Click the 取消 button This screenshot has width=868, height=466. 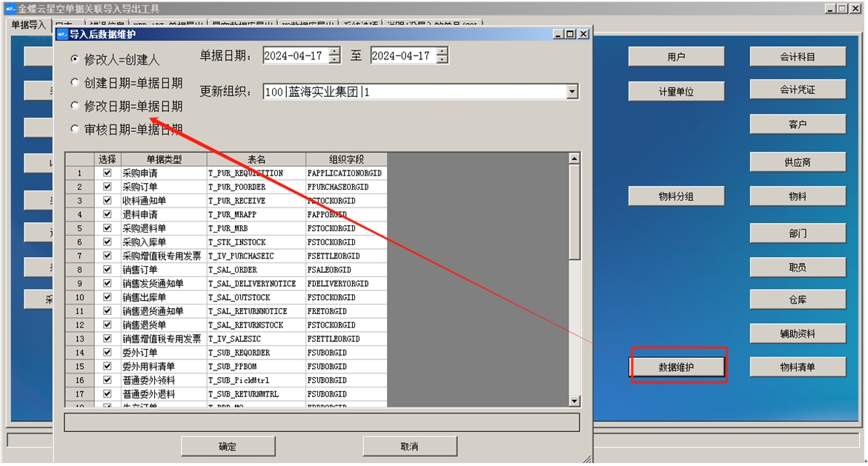(410, 446)
